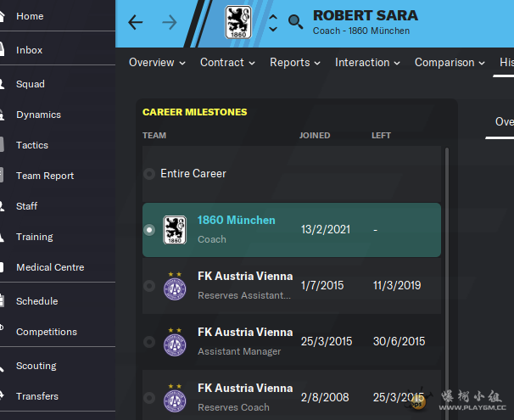Click the up/down club switcher chevrons
The height and width of the screenshot is (420, 514).
point(273,23)
